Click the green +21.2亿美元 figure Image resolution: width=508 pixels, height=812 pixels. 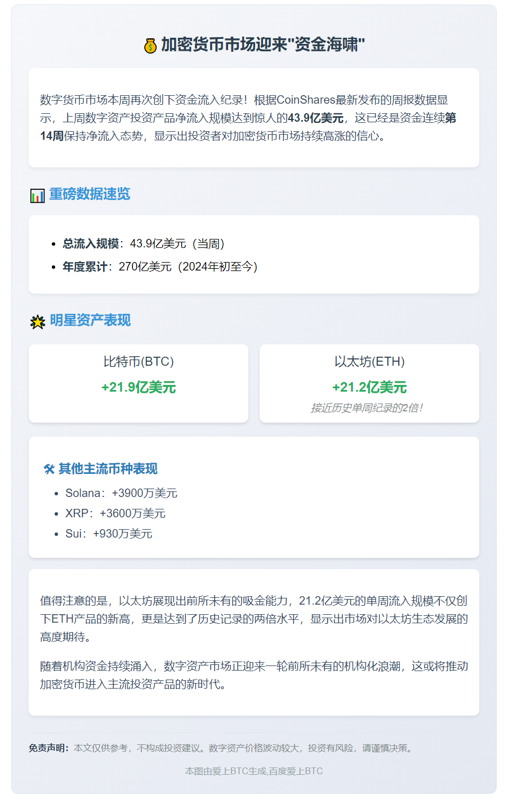click(369, 387)
